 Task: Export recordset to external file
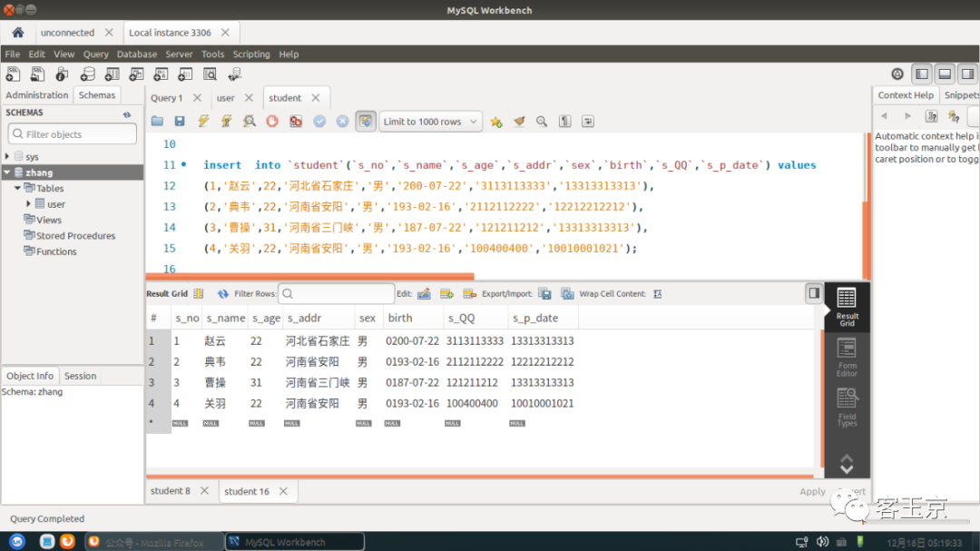click(x=544, y=294)
